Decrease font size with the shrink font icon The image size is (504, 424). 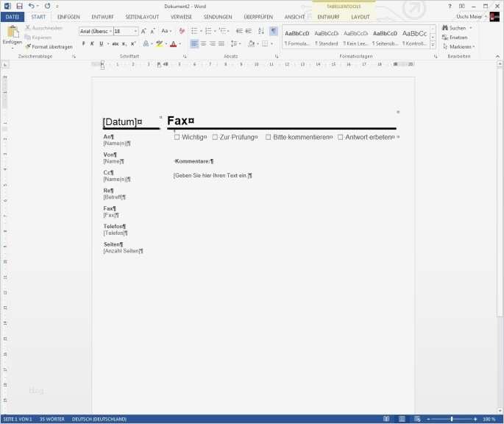pyautogui.click(x=153, y=31)
